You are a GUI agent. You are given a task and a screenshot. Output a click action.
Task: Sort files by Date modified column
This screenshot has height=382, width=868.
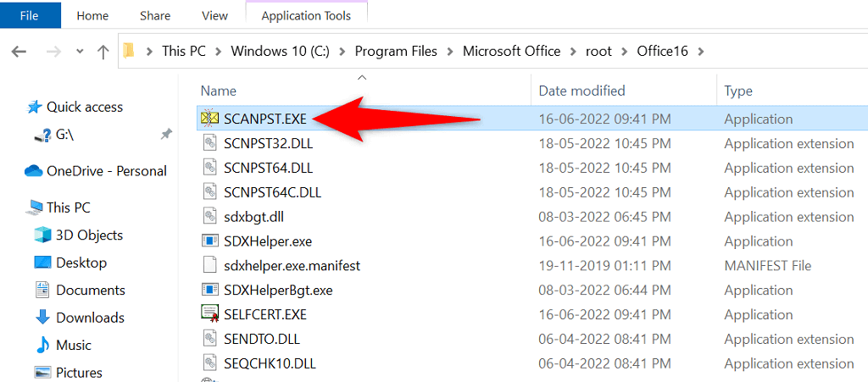(581, 91)
